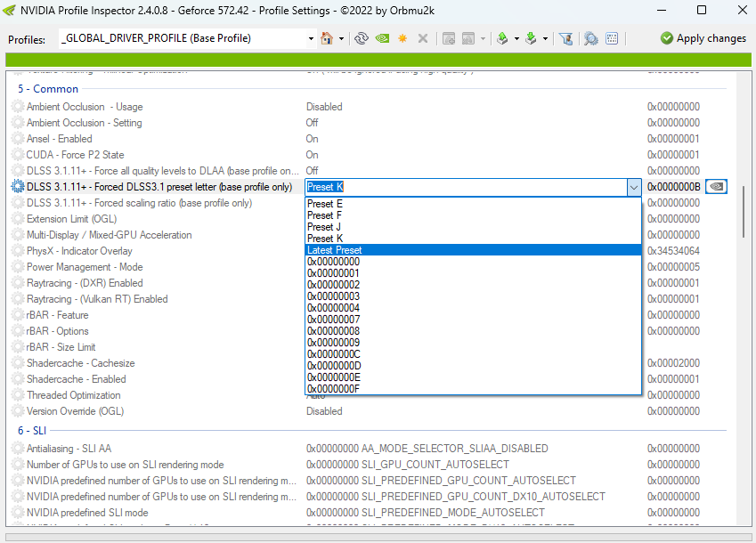Screen dimensions: 756x543
Task: Click the scan with gear magnifier icon
Action: 590,38
